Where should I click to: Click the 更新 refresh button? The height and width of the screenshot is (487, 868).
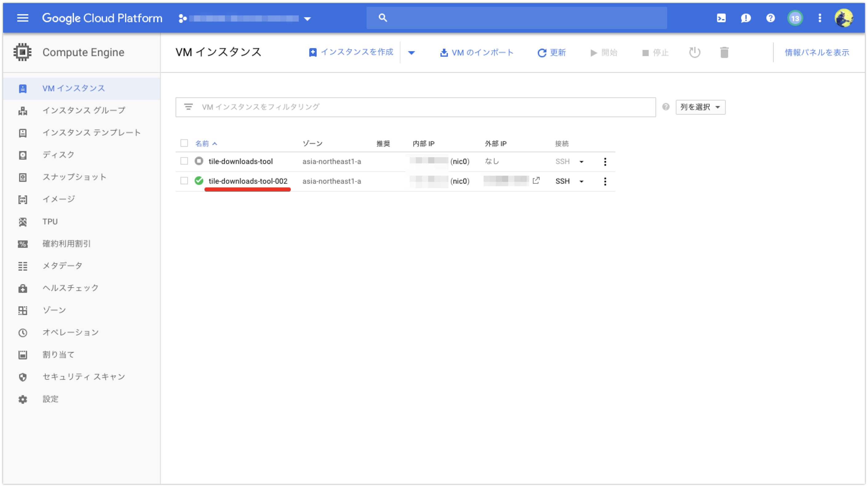[551, 53]
